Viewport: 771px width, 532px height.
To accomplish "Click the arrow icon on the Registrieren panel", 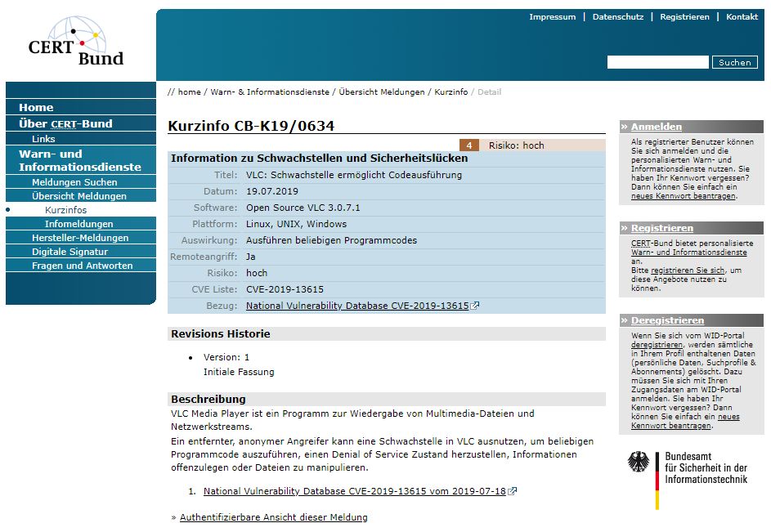I will pyautogui.click(x=624, y=227).
